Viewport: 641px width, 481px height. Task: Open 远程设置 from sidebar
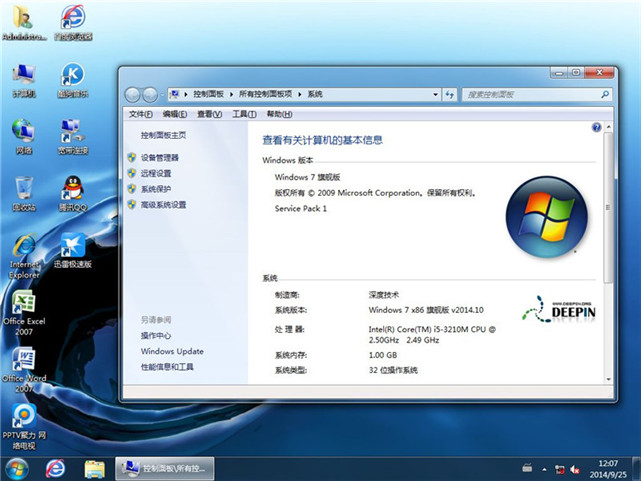click(156, 173)
